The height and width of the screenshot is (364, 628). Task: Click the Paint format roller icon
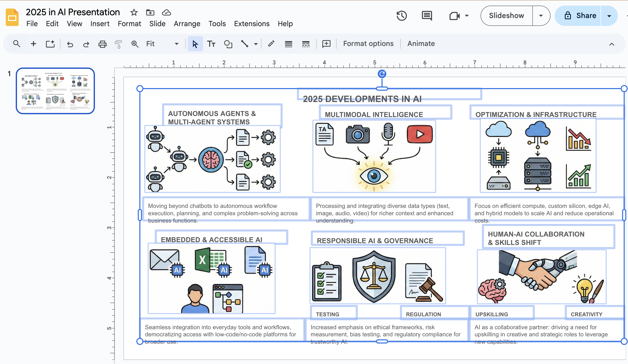tap(118, 44)
